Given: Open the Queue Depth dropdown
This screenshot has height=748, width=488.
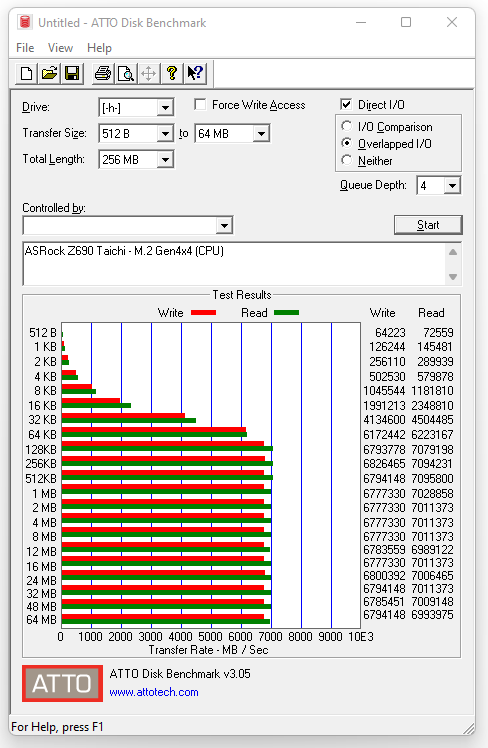Looking at the screenshot, I should tap(452, 185).
